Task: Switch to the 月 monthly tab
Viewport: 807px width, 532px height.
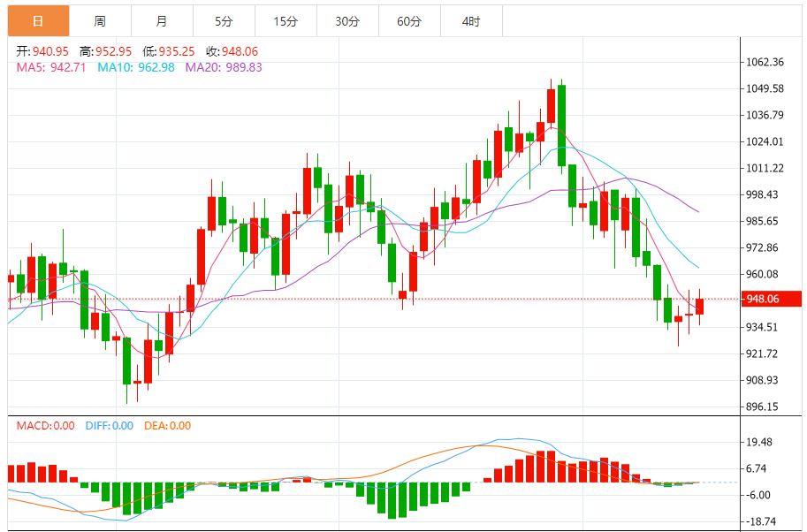Action: coord(162,21)
